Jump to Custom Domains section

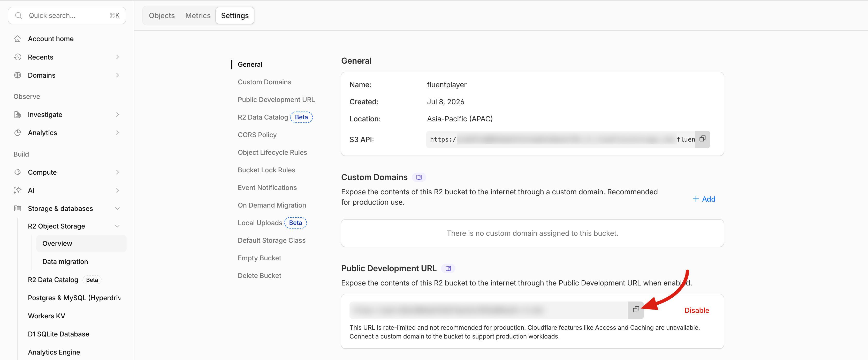[x=264, y=82]
